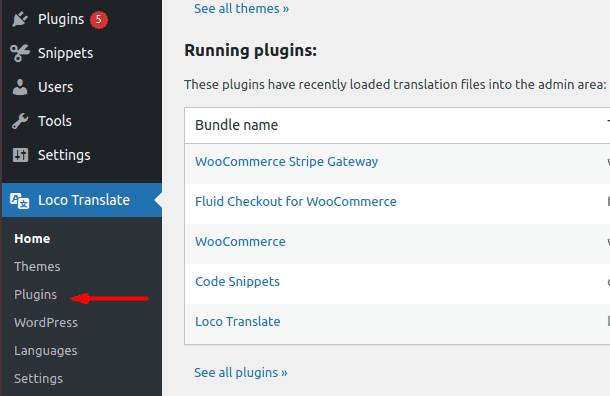This screenshot has width=610, height=396.
Task: Open Loco Translate Home submenu
Action: (x=32, y=238)
